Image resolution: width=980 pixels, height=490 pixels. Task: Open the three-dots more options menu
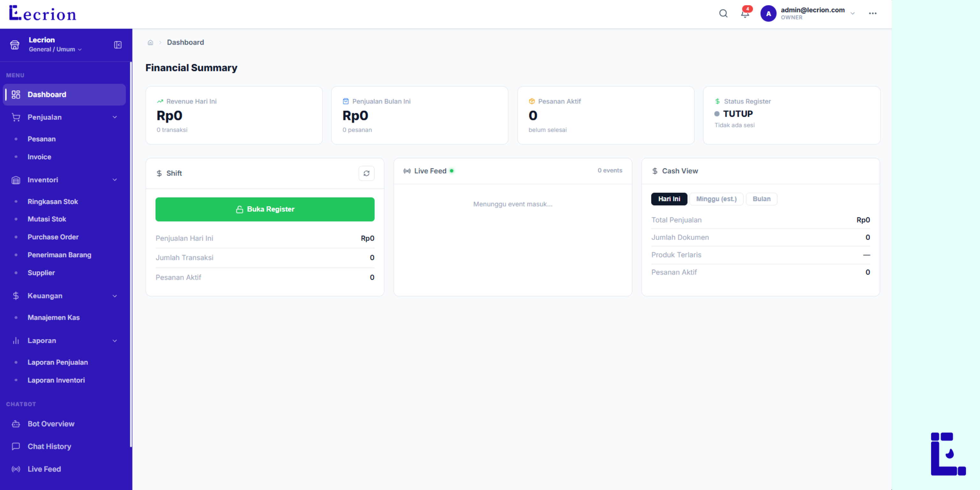click(x=872, y=13)
